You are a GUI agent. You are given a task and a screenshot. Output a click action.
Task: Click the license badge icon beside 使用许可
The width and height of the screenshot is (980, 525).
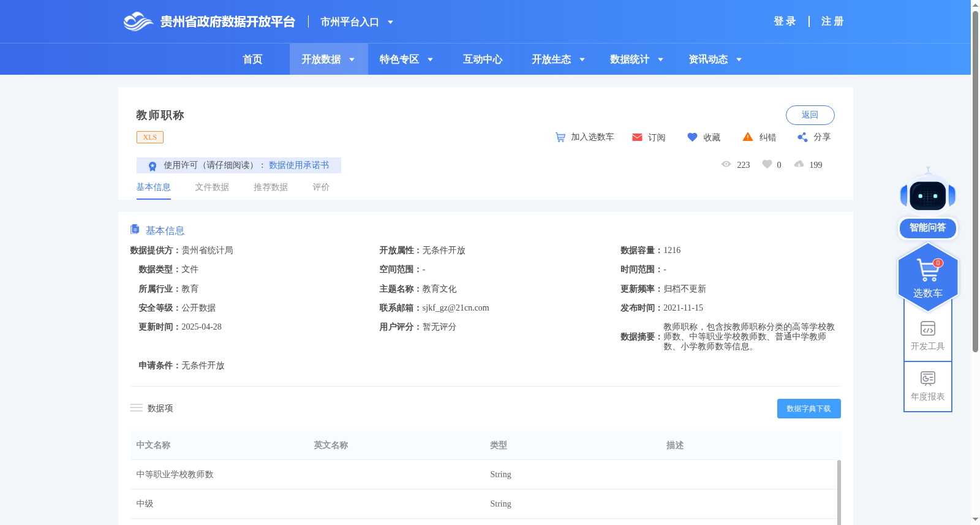153,166
